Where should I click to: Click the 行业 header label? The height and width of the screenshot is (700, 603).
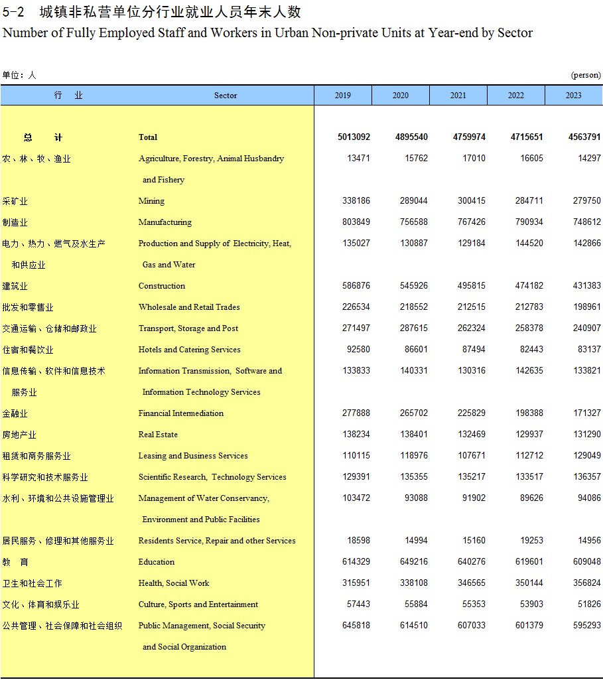click(x=68, y=95)
